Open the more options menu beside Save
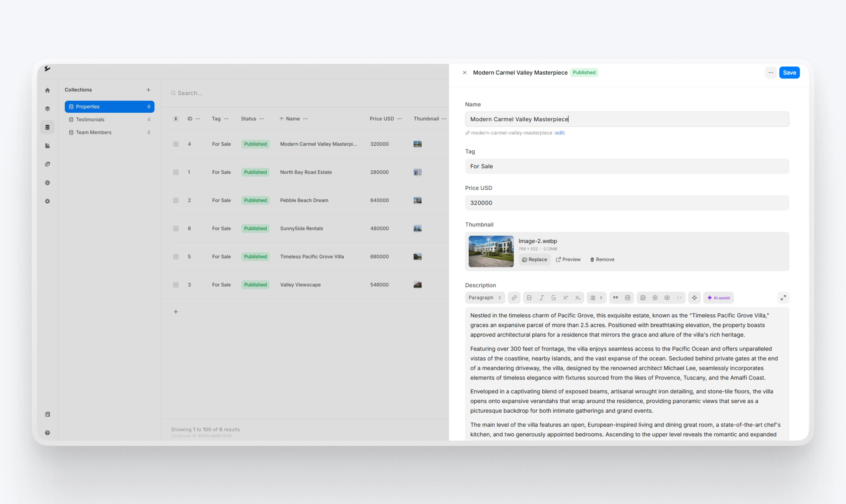846x504 pixels. click(x=771, y=73)
